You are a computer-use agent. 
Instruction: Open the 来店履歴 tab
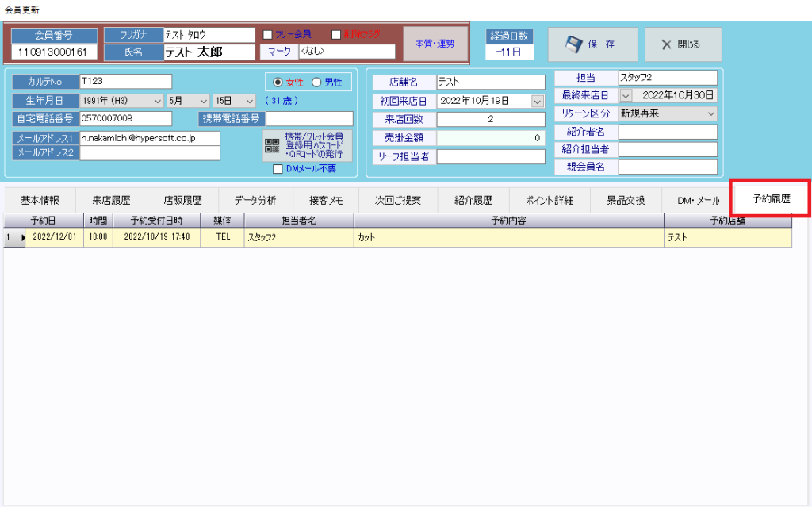pyautogui.click(x=111, y=200)
